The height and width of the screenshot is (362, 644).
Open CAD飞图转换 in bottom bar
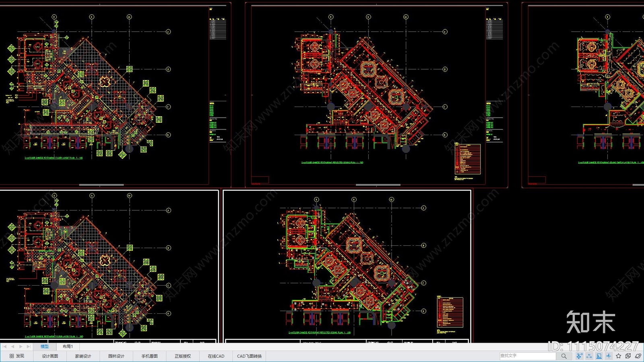pyautogui.click(x=250, y=356)
